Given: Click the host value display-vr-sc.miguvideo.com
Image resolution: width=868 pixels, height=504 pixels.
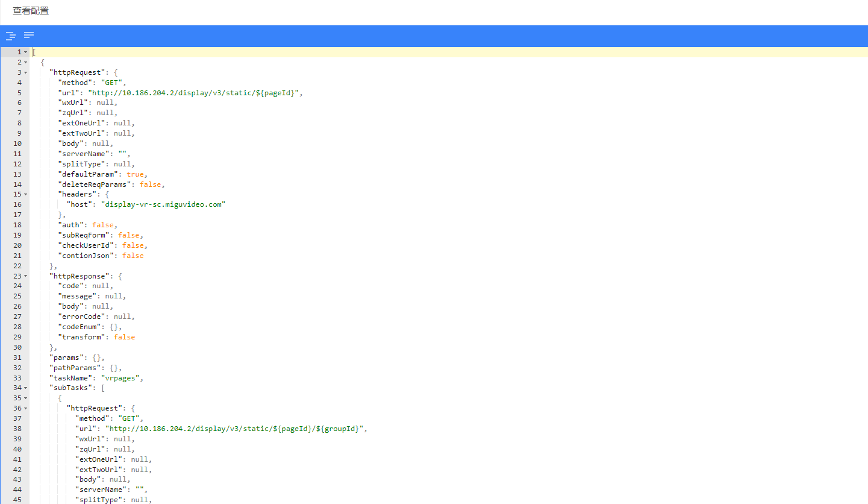Looking at the screenshot, I should click(163, 205).
